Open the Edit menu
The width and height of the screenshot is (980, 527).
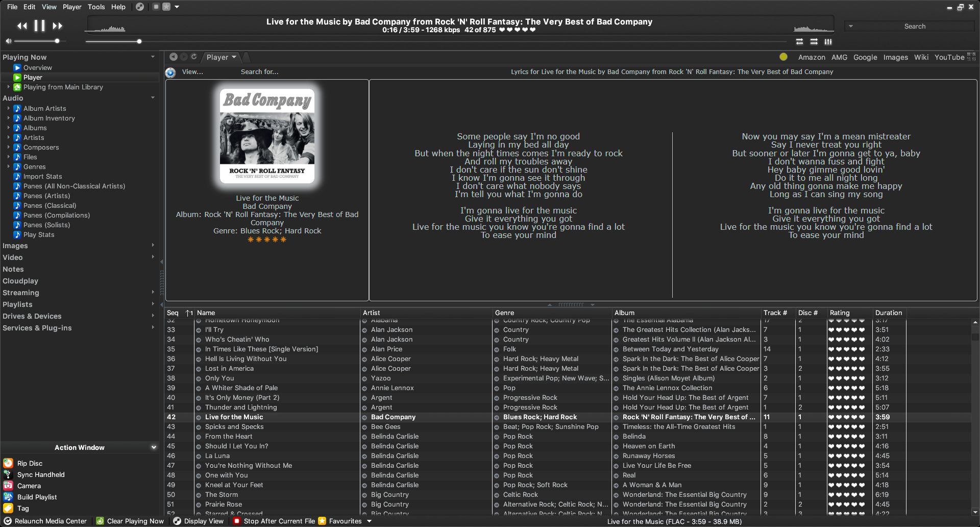(30, 7)
